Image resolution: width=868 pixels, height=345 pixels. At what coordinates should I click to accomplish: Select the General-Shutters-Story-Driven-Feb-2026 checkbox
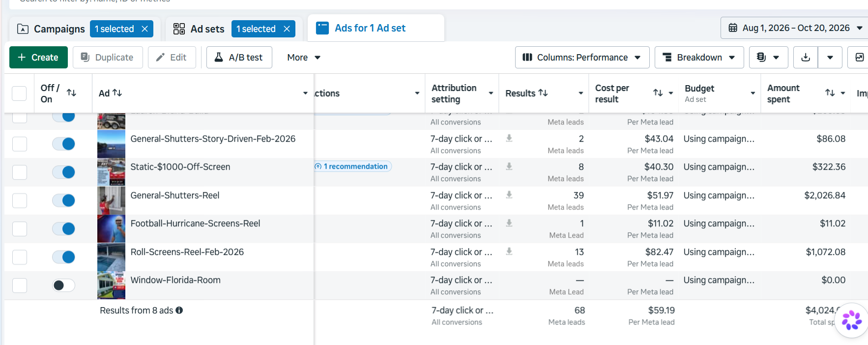(x=19, y=144)
